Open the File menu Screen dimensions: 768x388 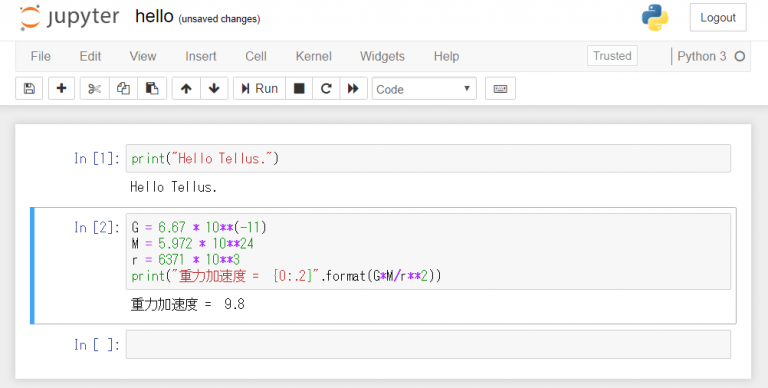pos(41,56)
